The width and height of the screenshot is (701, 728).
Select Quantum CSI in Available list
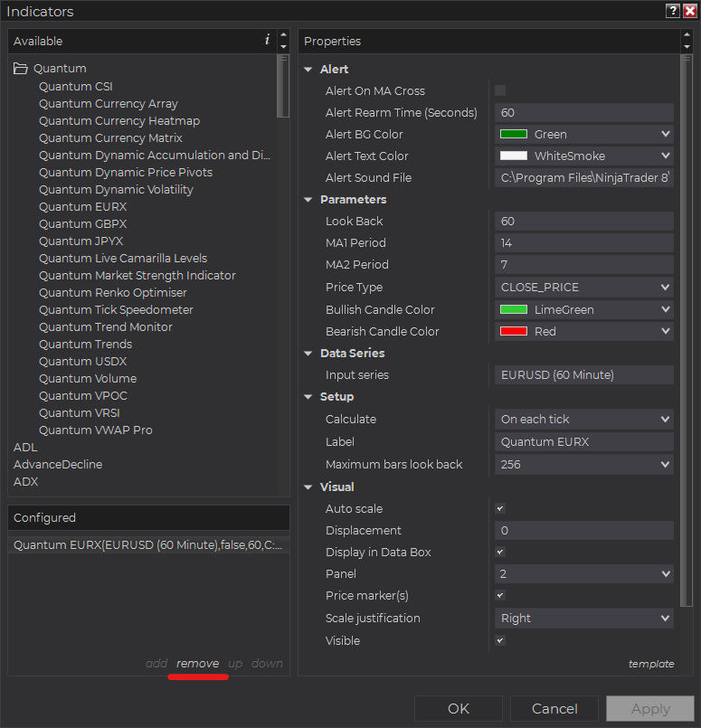(76, 86)
